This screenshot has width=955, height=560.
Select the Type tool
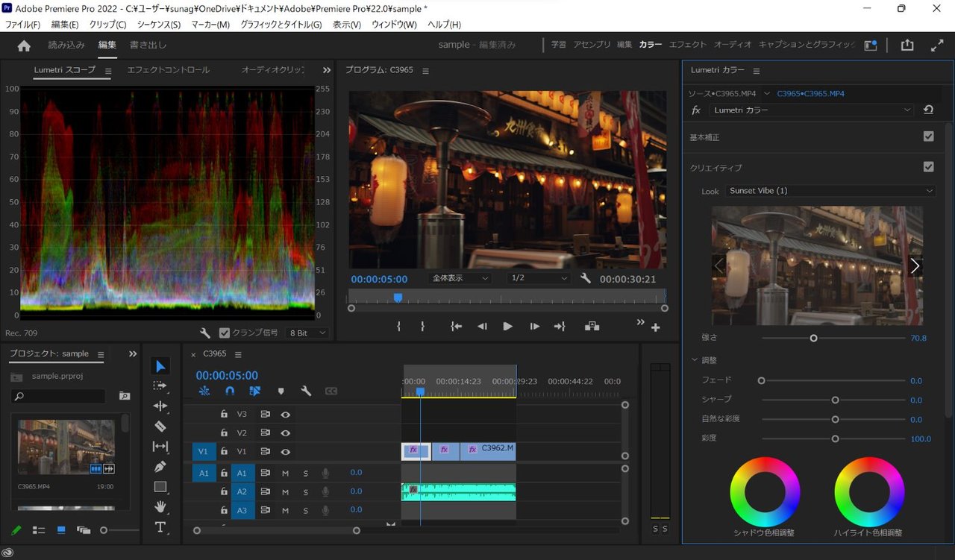coord(160,527)
